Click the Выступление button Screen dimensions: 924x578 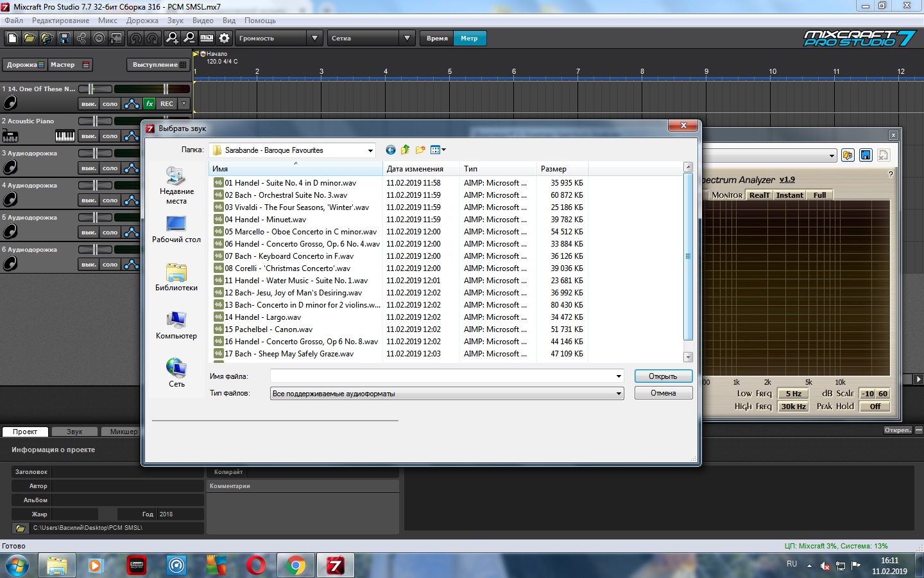158,65
